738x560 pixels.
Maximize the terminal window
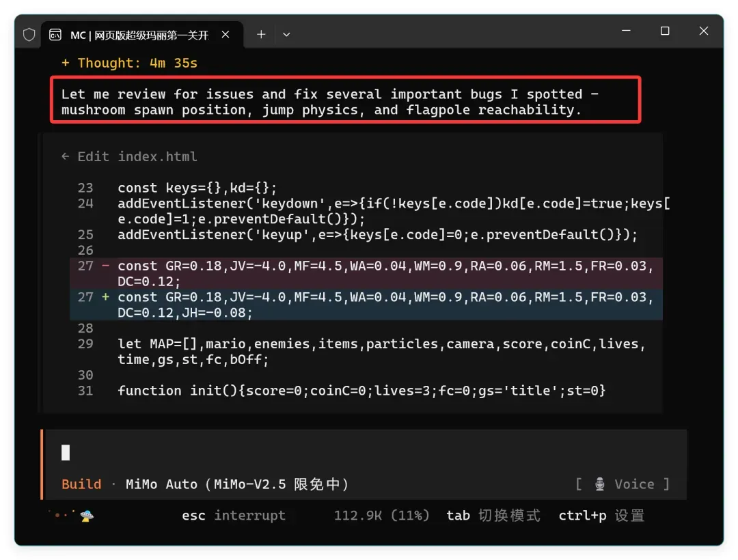click(665, 31)
